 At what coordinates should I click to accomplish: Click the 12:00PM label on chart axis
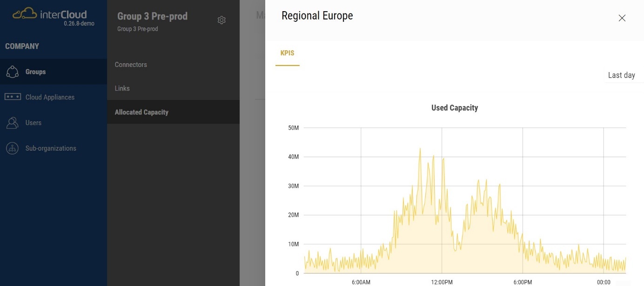[x=442, y=282]
